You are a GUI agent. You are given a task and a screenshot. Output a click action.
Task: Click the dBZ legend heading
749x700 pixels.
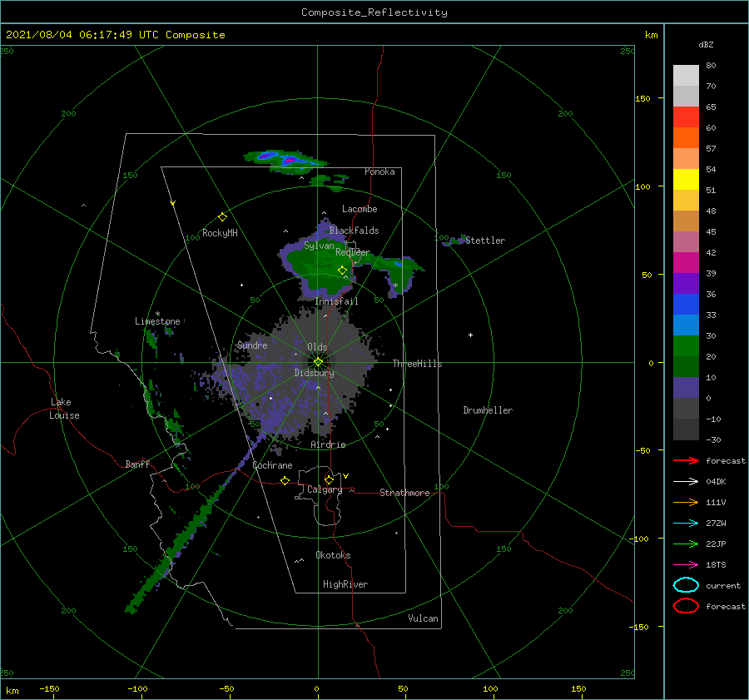pos(706,44)
